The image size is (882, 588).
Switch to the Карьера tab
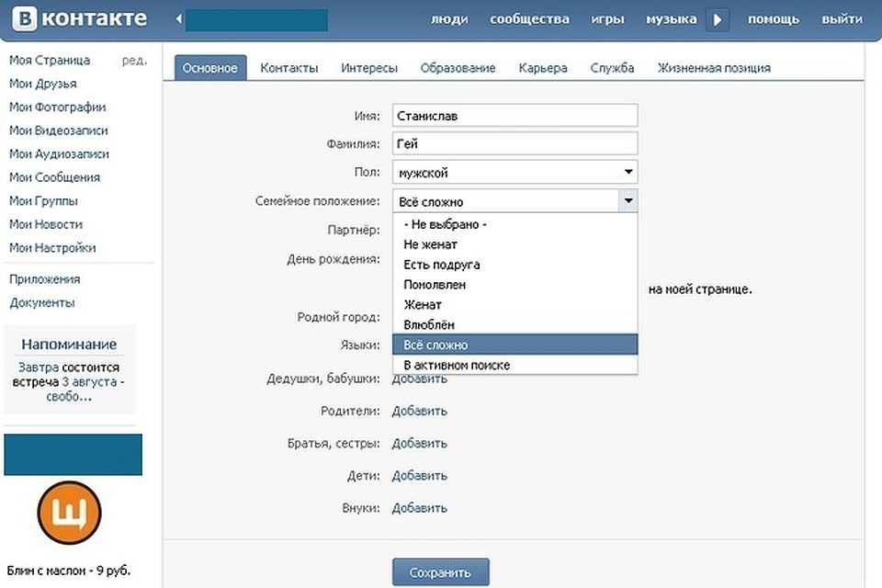(x=543, y=68)
